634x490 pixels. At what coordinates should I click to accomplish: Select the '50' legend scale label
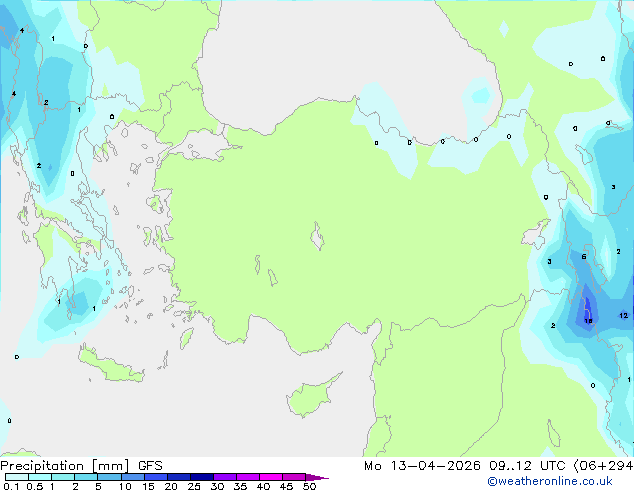309,486
